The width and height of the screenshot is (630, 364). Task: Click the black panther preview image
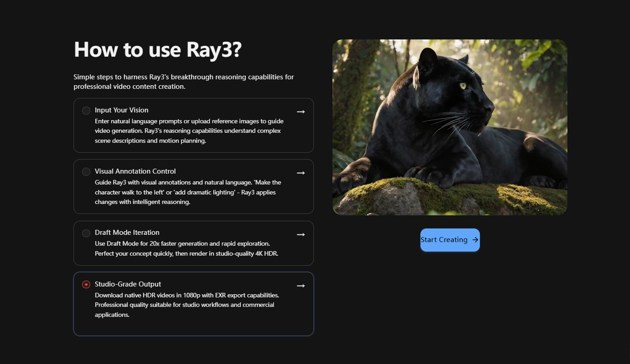[x=449, y=127]
